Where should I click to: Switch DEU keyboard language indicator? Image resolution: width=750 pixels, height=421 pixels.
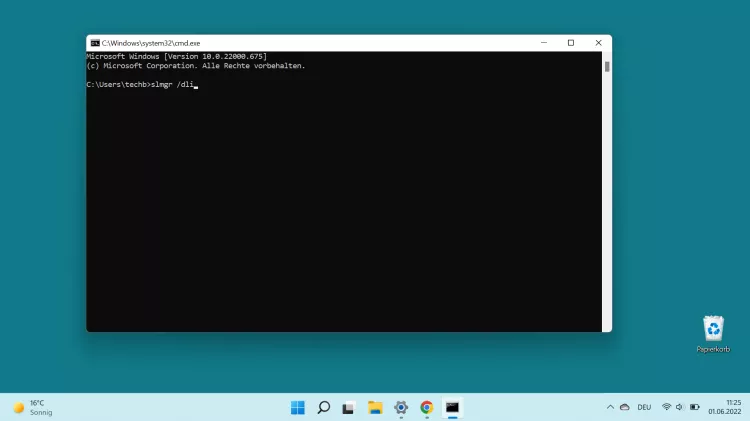click(644, 407)
